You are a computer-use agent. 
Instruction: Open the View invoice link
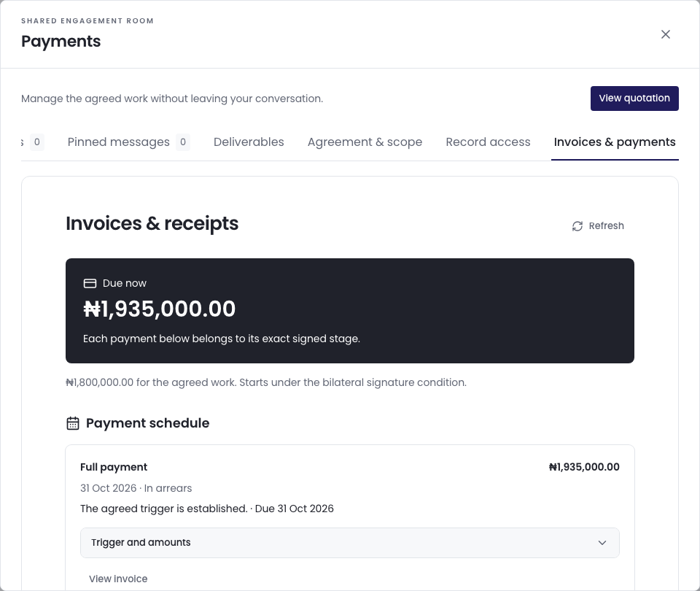[118, 579]
